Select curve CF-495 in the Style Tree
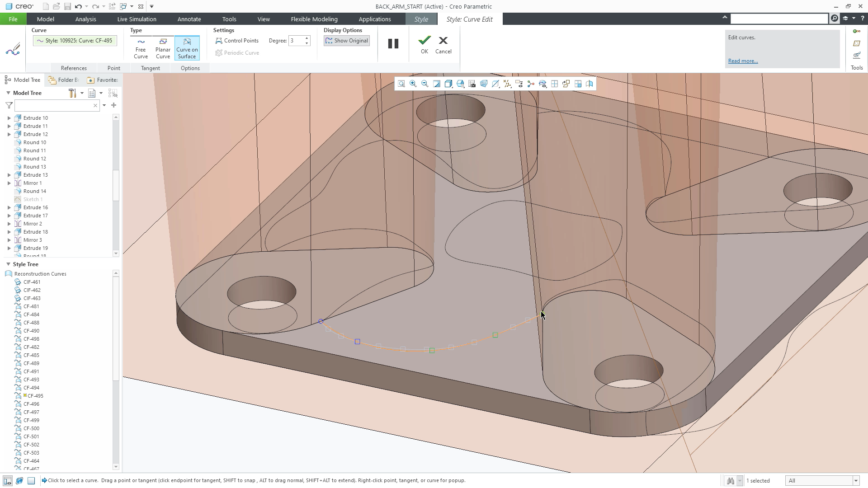868x488 pixels. (x=35, y=396)
